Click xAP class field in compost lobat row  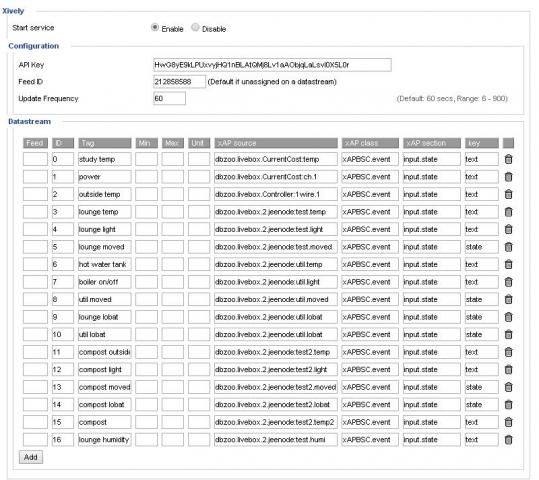[370, 405]
